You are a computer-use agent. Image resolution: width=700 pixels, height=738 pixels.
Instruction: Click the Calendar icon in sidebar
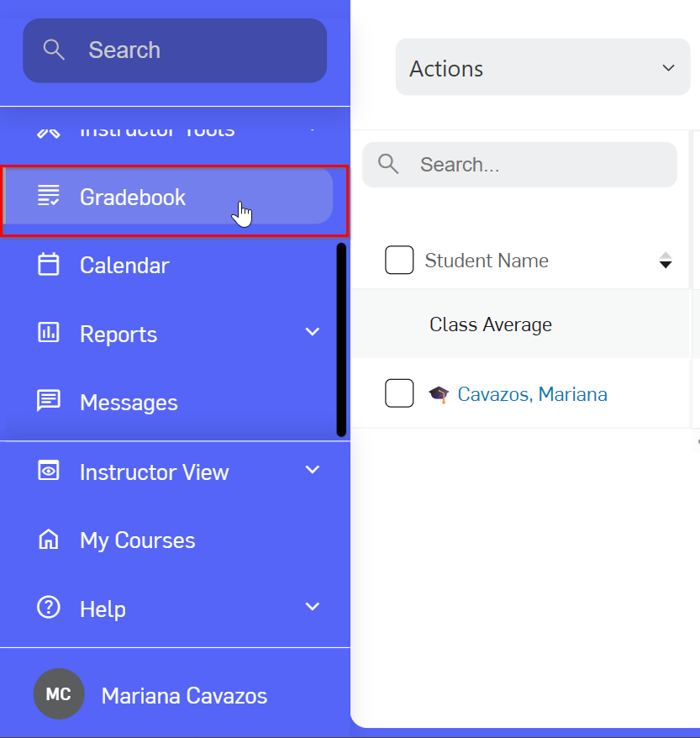click(49, 264)
